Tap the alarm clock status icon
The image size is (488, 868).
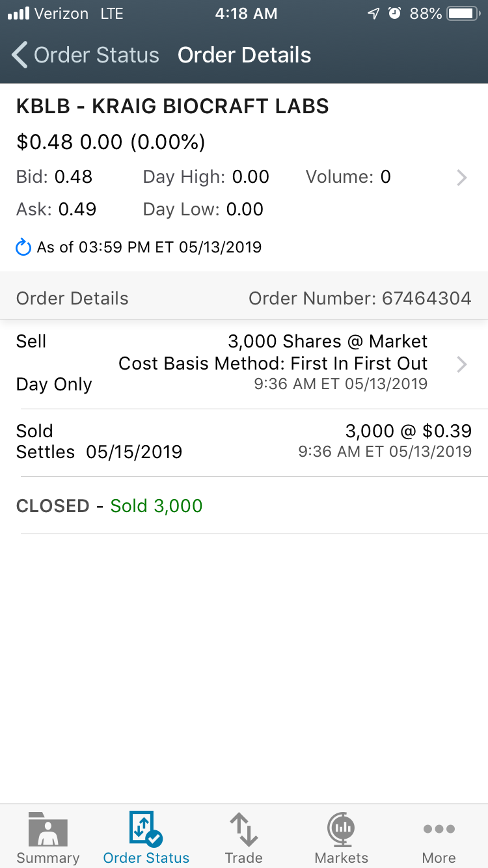tap(394, 14)
